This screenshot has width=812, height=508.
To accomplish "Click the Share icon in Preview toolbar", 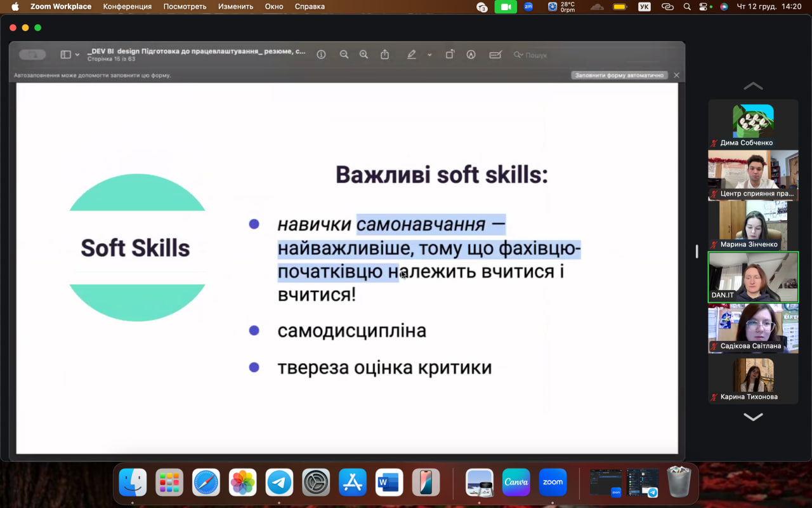I will pyautogui.click(x=384, y=55).
